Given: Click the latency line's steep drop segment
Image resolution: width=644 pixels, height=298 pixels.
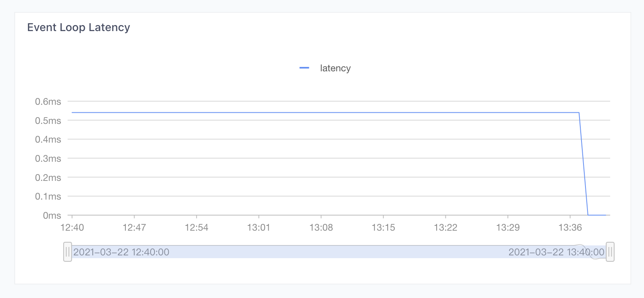Looking at the screenshot, I should pyautogui.click(x=584, y=164).
